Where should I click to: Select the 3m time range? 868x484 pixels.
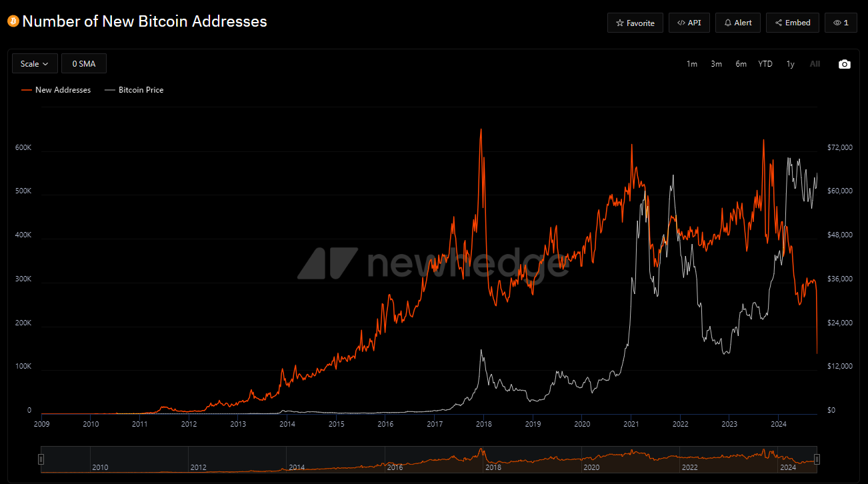point(717,64)
